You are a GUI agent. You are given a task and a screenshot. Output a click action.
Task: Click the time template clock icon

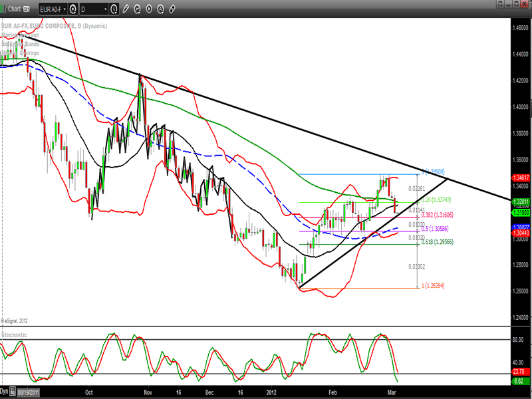pyautogui.click(x=114, y=9)
